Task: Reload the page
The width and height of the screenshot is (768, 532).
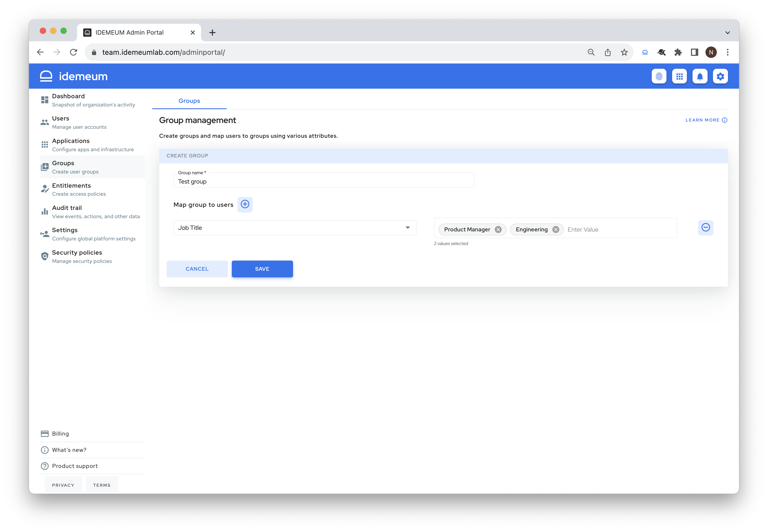Action: pyautogui.click(x=74, y=52)
